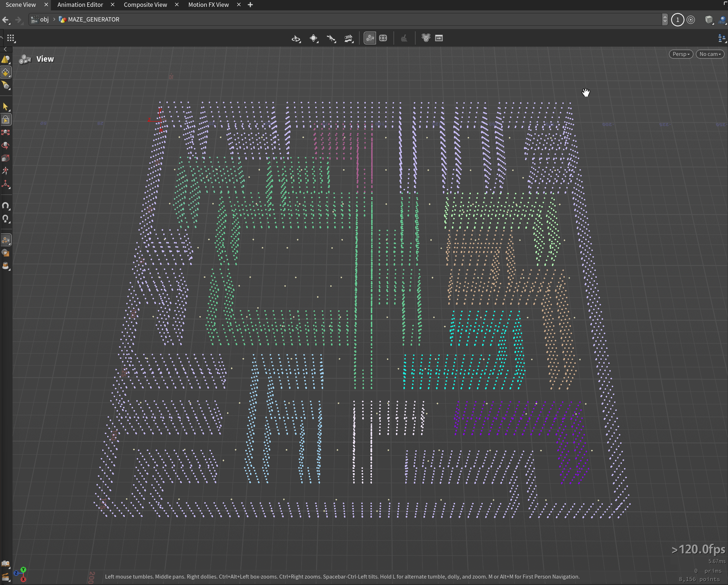This screenshot has height=585, width=728.
Task: Click the Frame/home view tool icon
Action: pyautogui.click(x=314, y=38)
